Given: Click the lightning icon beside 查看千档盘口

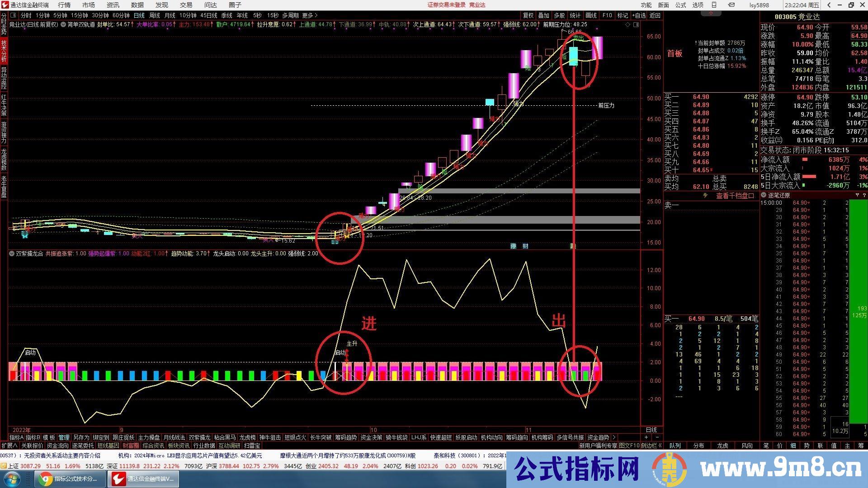Looking at the screenshot, I should tap(705, 196).
